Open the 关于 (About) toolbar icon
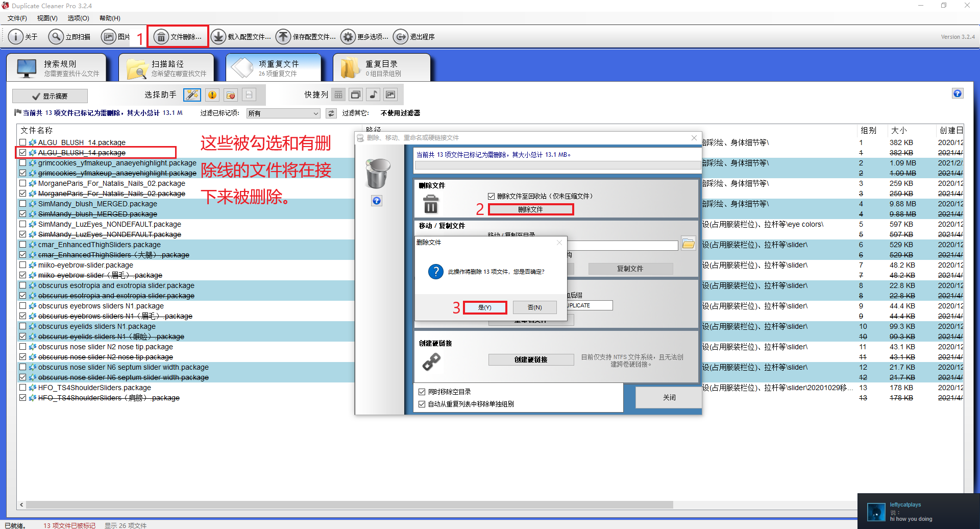 pyautogui.click(x=23, y=37)
